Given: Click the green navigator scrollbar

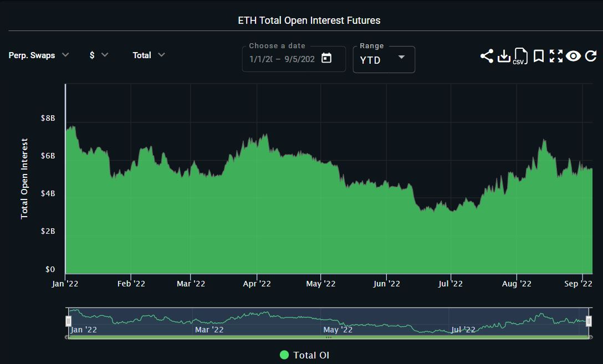Looking at the screenshot, I should coord(329,337).
